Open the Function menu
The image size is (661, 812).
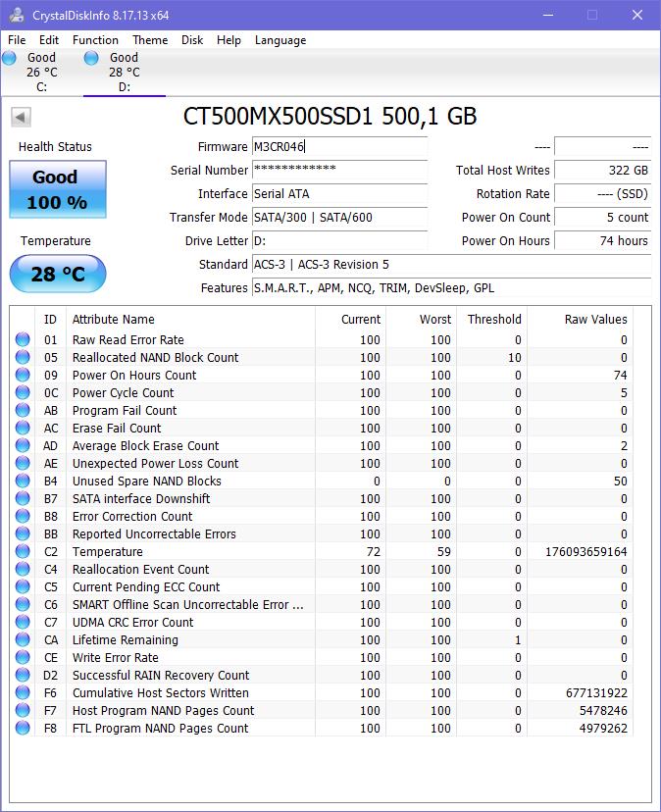[95, 40]
